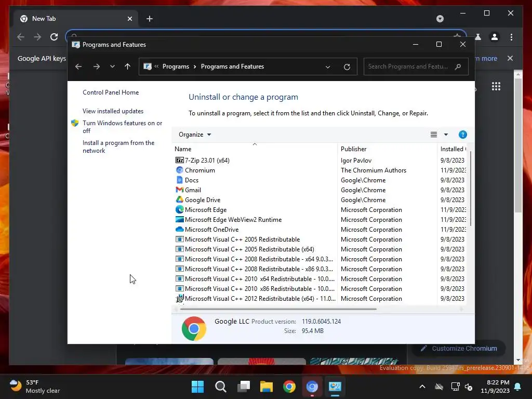Click the Google Chrome logo in details pane
This screenshot has width=532, height=399.
tap(194, 328)
